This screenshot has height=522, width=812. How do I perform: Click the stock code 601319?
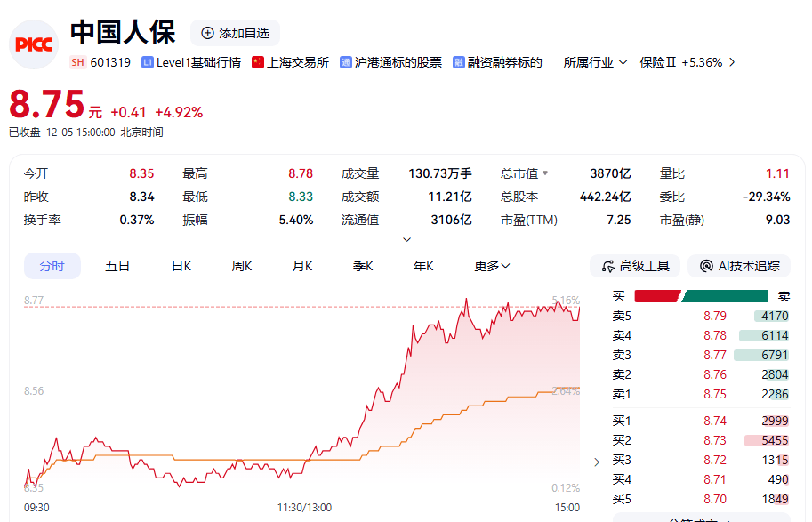coord(110,62)
